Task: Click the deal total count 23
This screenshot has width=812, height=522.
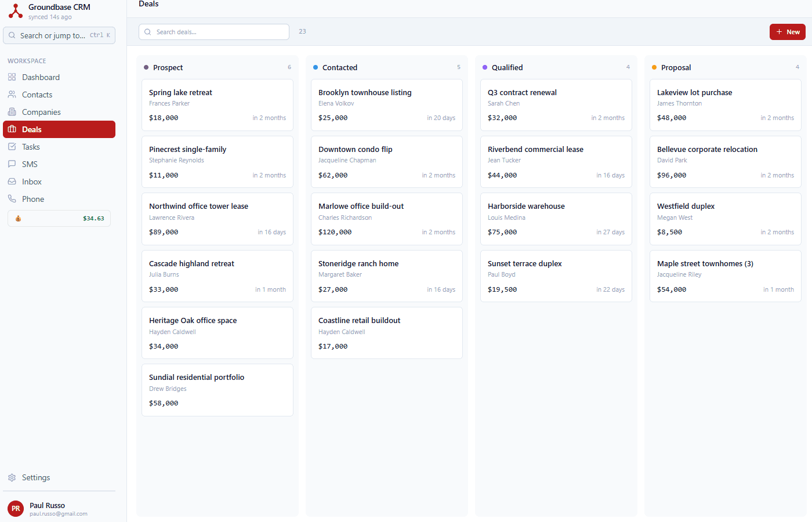Action: pyautogui.click(x=302, y=31)
